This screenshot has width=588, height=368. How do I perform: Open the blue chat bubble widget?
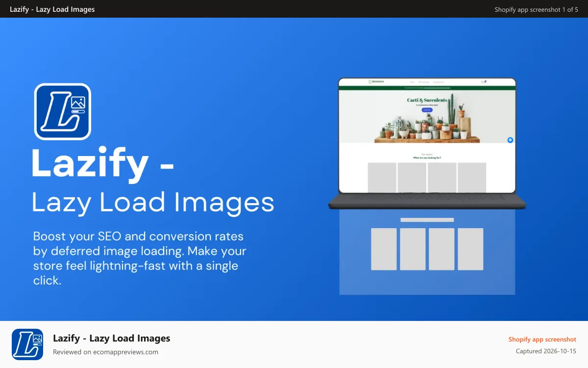(510, 140)
